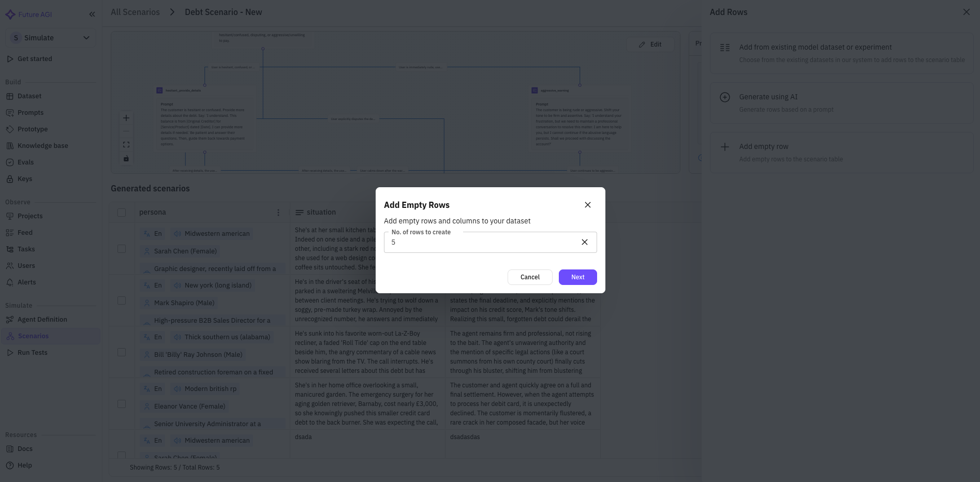Navigate to All Scenarios breadcrumb
The height and width of the screenshot is (482, 980).
pyautogui.click(x=135, y=11)
